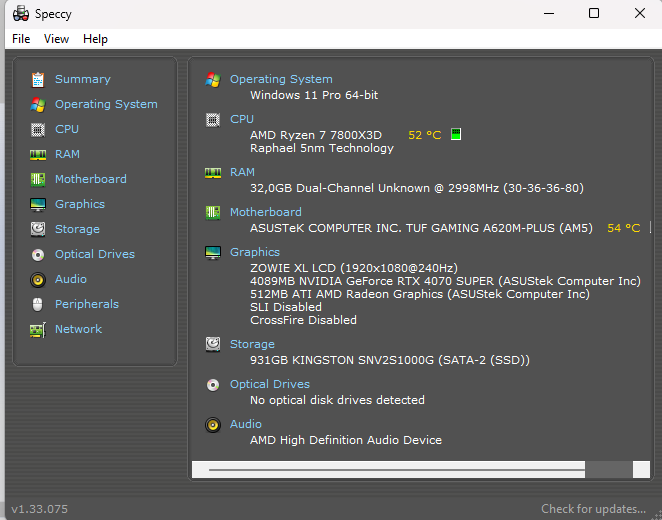Image resolution: width=662 pixels, height=520 pixels.
Task: Minimize the Speccy window
Action: (549, 13)
